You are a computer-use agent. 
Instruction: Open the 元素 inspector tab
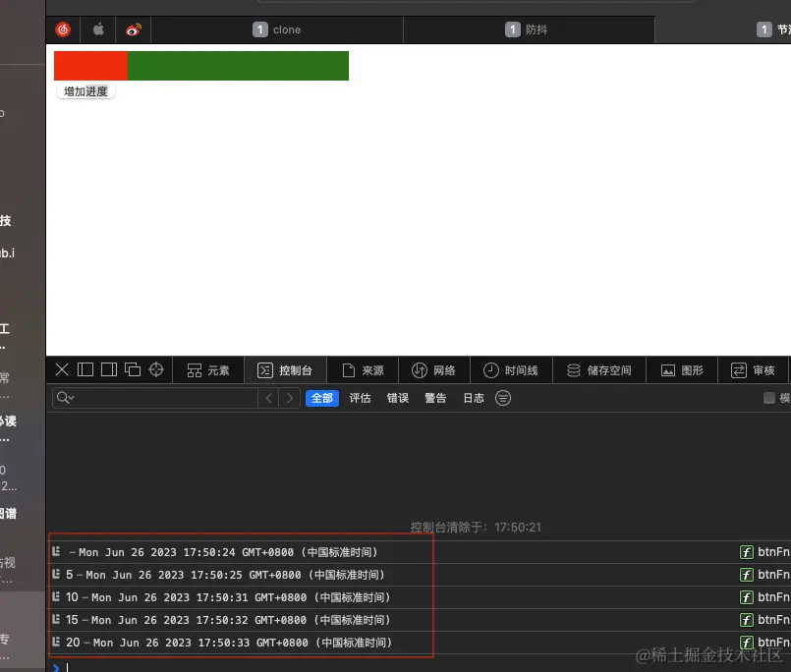pyautogui.click(x=208, y=370)
